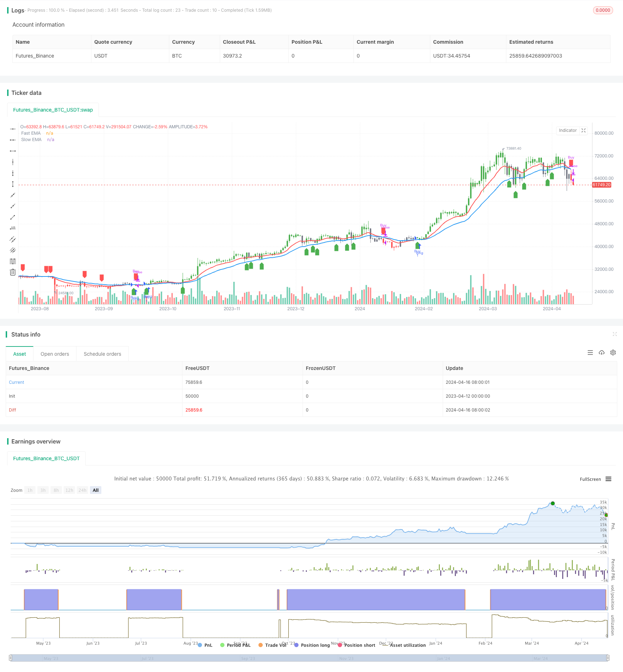Viewport: 623px width, 672px height.
Task: Toggle the Position short series legend item
Action: click(x=357, y=645)
